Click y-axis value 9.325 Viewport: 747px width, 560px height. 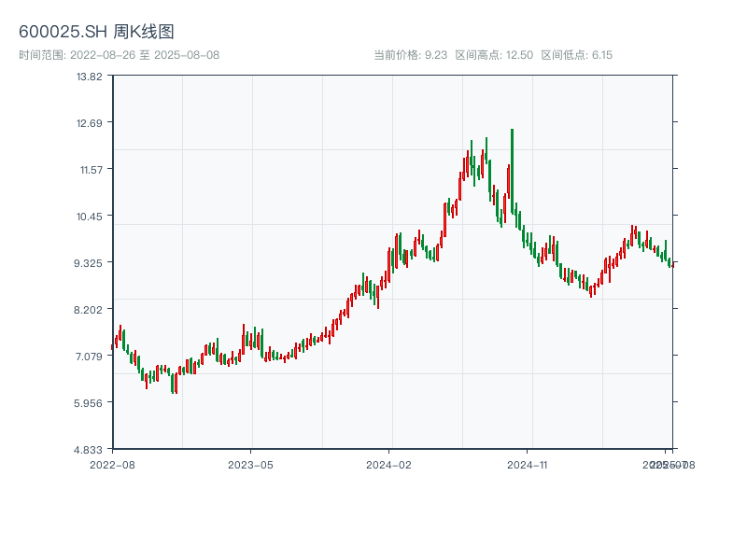click(x=88, y=263)
